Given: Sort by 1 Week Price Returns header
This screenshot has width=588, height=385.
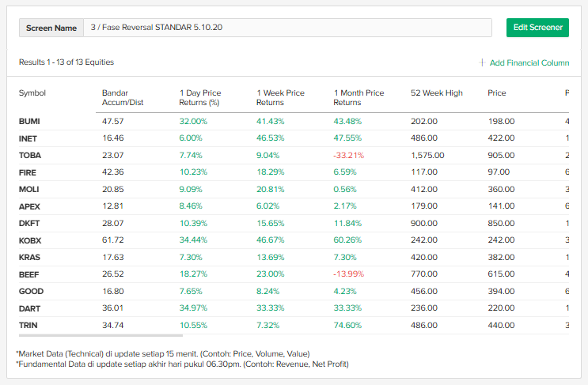Looking at the screenshot, I should tap(280, 97).
